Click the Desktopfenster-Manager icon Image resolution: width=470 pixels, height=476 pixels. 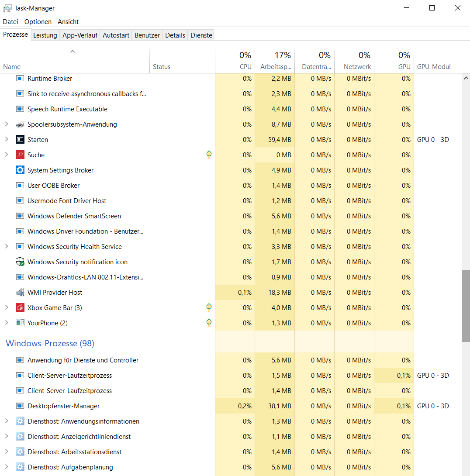20,406
